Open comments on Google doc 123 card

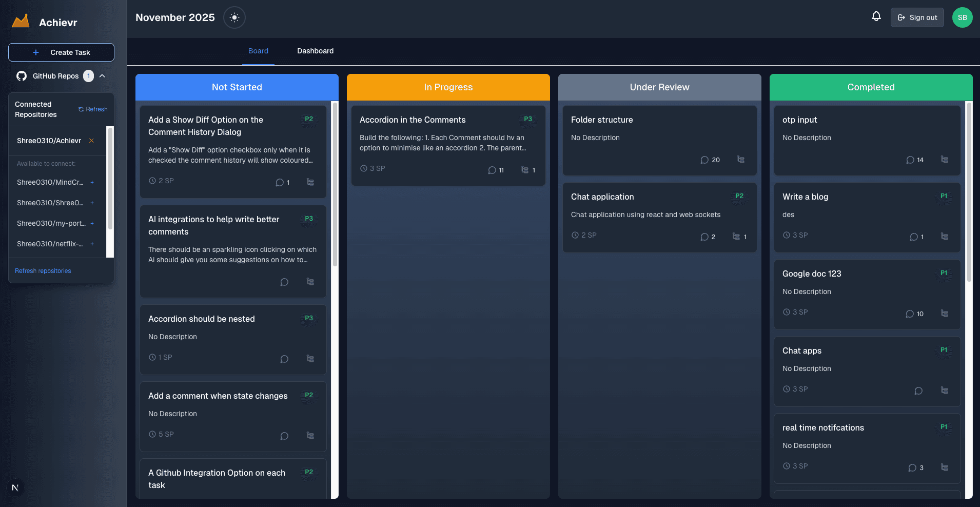(x=910, y=314)
